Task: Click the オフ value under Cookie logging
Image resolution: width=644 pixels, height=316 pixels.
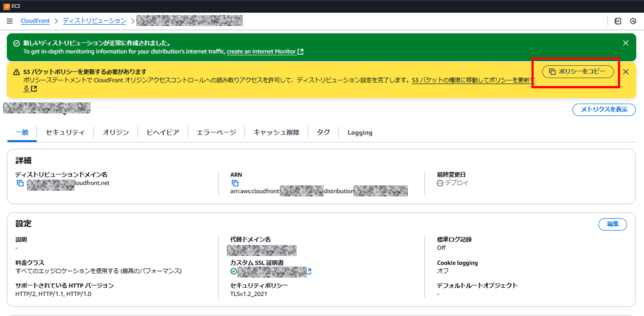Action: [443, 271]
